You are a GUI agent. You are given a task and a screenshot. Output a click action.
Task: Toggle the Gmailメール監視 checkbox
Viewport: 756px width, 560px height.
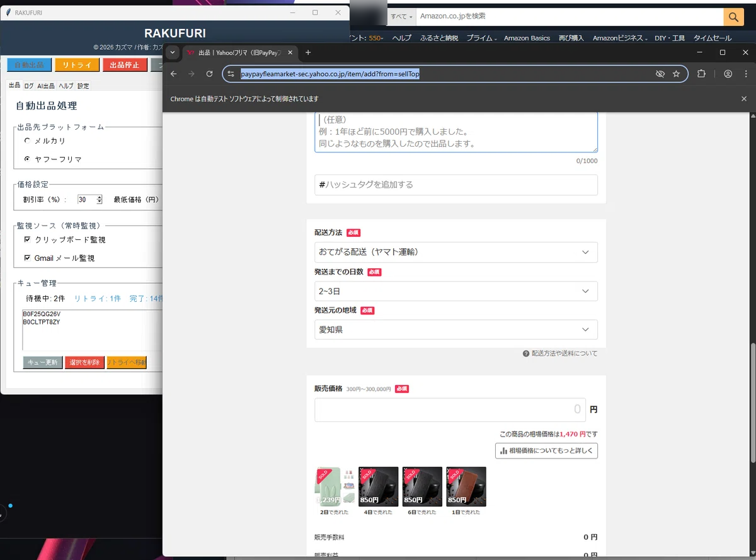[x=27, y=258]
